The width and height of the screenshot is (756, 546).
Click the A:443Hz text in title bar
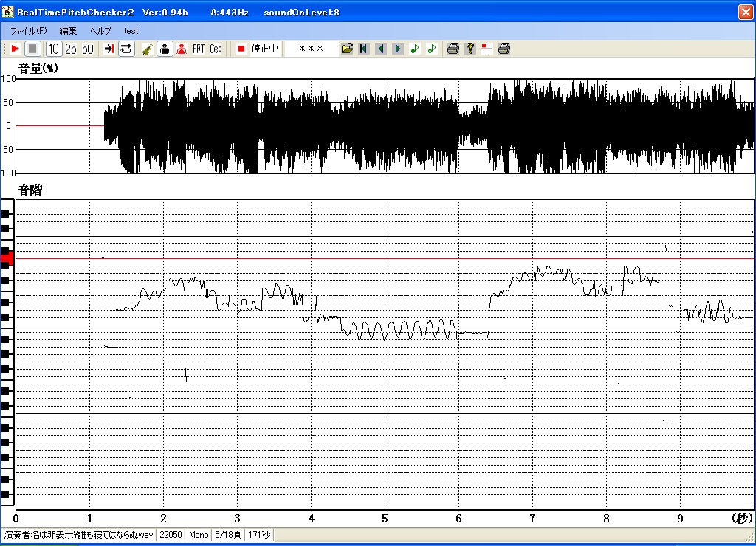pos(230,12)
